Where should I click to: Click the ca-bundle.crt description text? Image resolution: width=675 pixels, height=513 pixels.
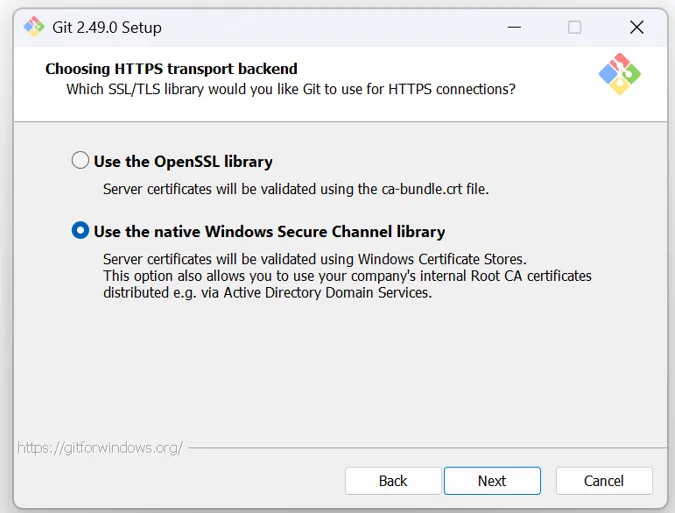pyautogui.click(x=296, y=188)
